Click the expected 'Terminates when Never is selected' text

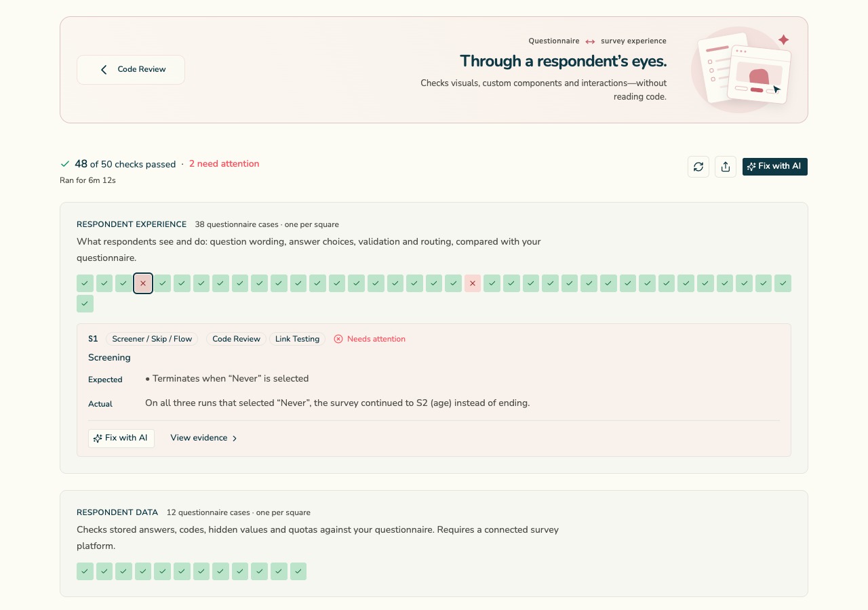227,379
